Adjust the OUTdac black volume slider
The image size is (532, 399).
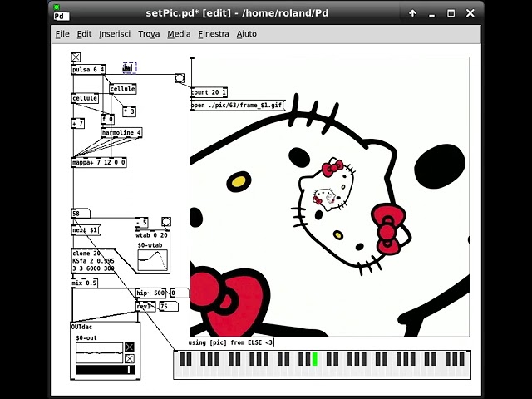pyautogui.click(x=106, y=370)
